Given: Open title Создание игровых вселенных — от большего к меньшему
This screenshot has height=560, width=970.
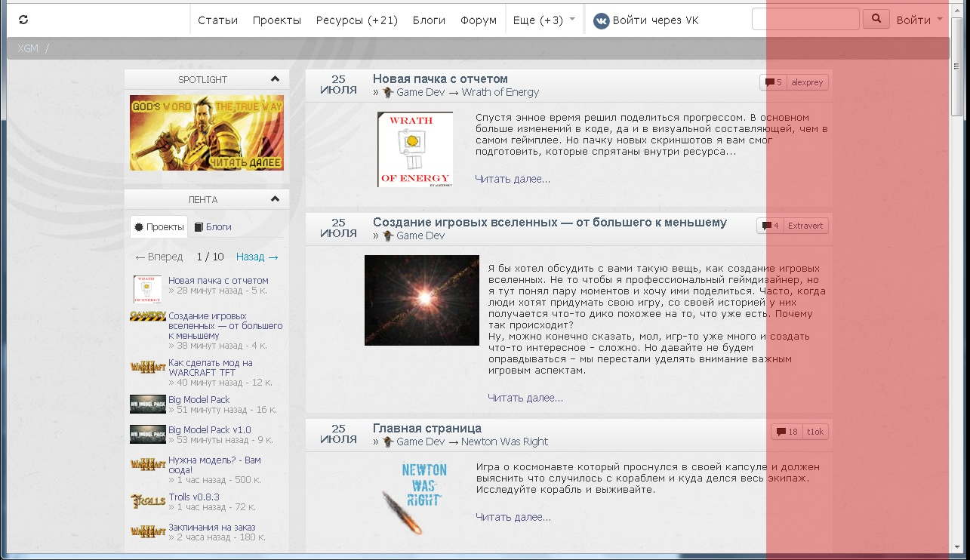Looking at the screenshot, I should click(550, 223).
